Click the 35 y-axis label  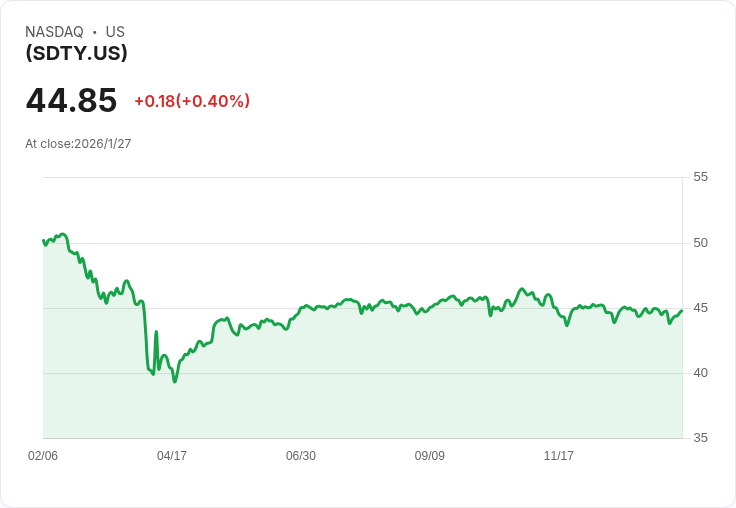click(700, 438)
